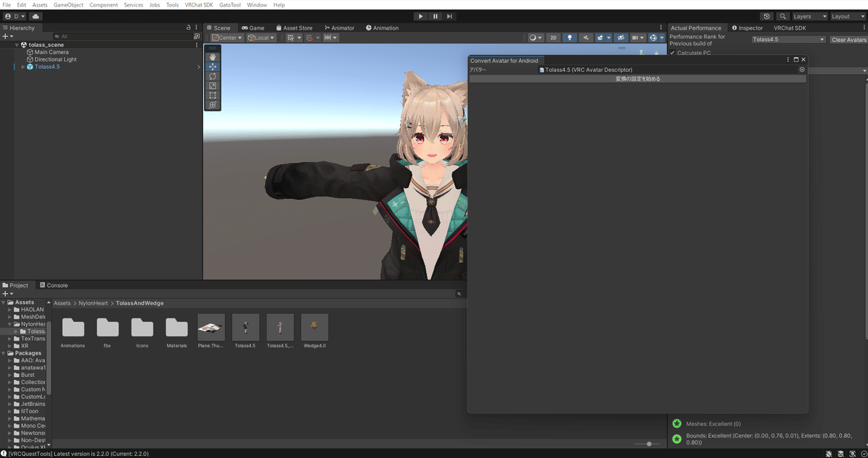Image resolution: width=868 pixels, height=458 pixels.
Task: Switch to the Game tab
Action: (x=253, y=27)
